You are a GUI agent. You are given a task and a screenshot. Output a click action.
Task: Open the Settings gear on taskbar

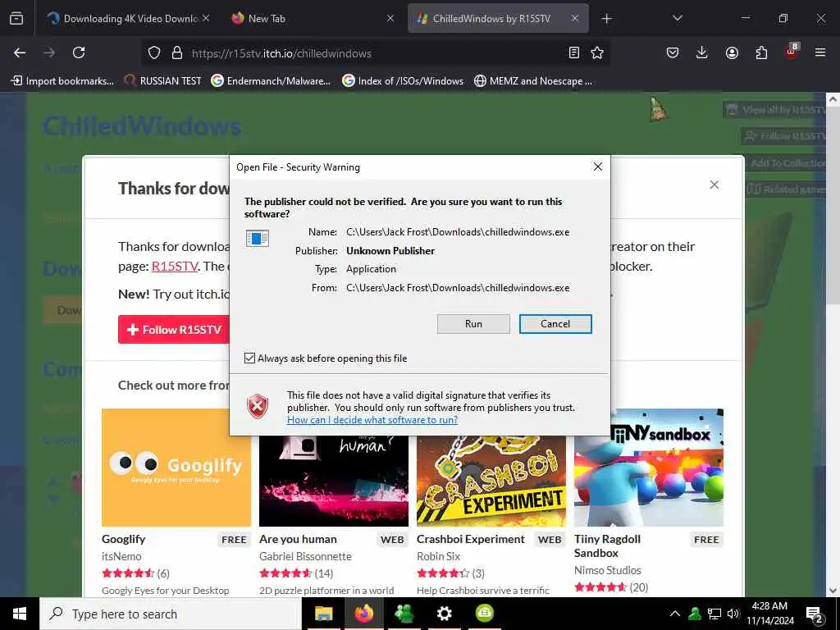(x=444, y=614)
